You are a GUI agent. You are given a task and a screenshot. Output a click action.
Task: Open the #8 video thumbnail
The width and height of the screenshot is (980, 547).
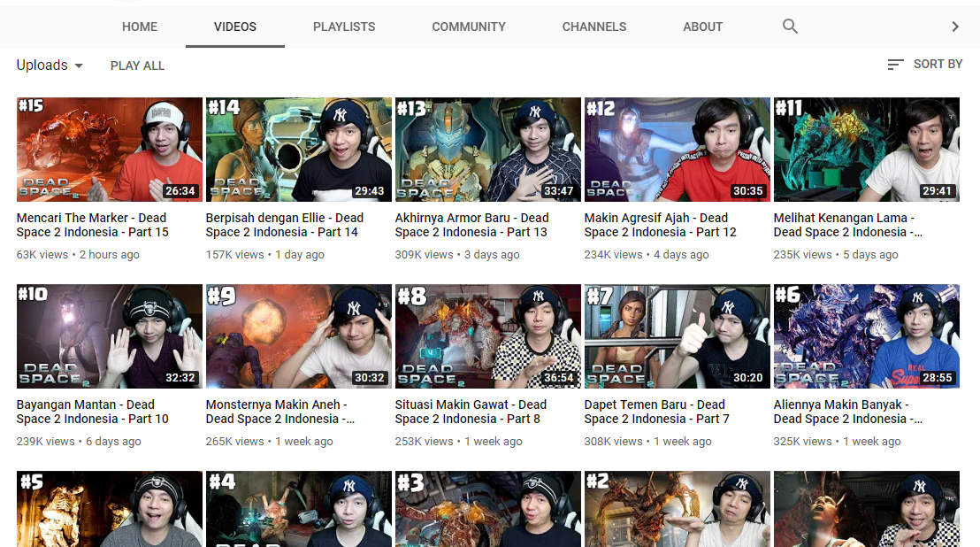pyautogui.click(x=488, y=336)
